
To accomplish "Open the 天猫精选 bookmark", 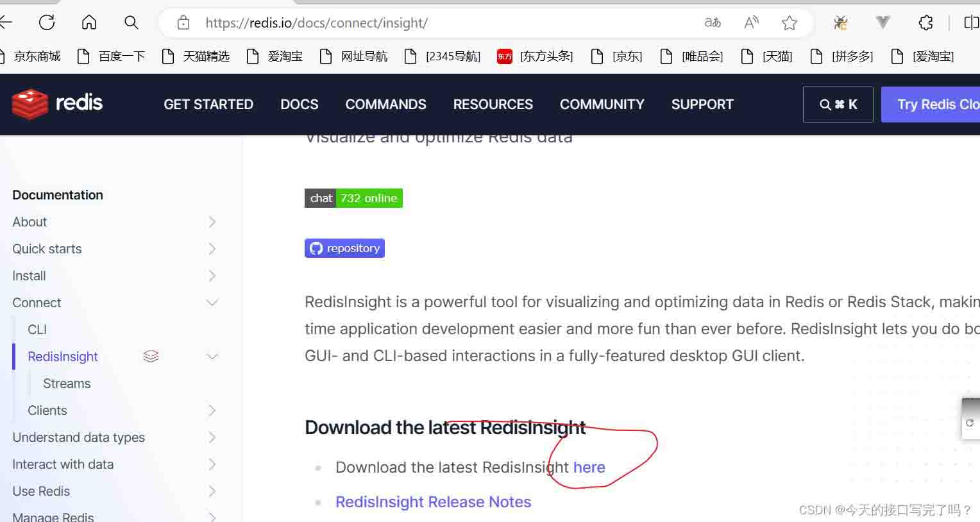I will [x=196, y=56].
